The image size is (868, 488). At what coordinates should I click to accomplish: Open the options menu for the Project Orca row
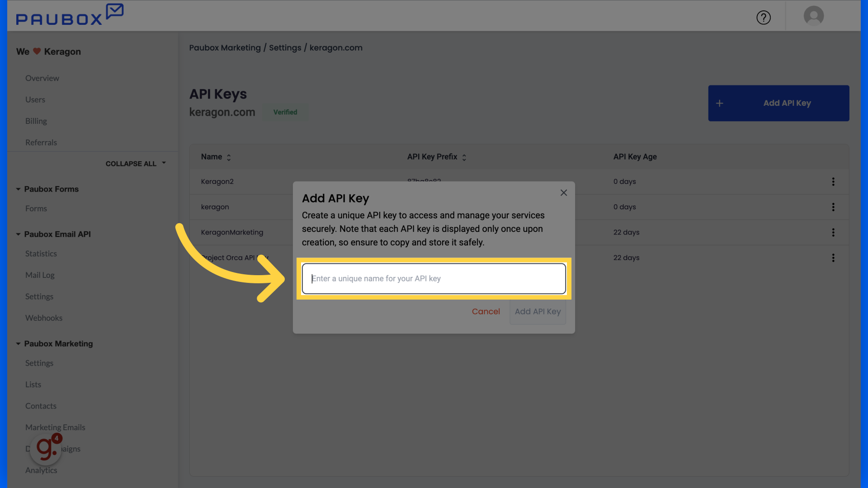833,258
